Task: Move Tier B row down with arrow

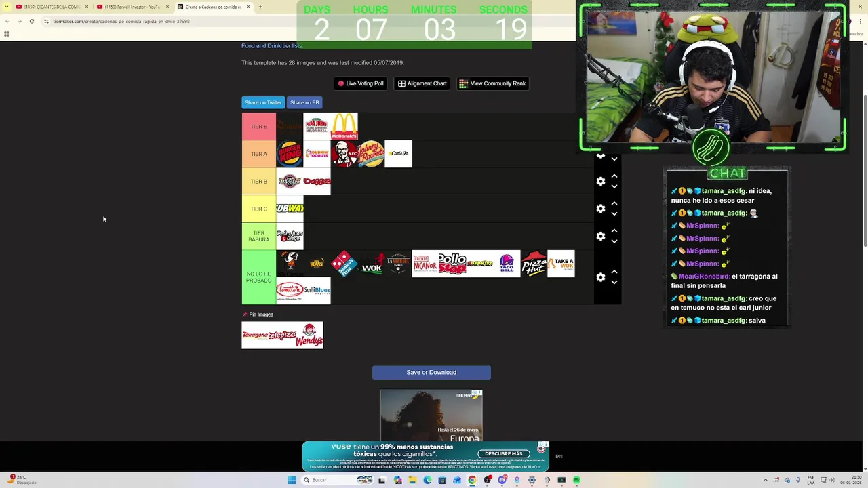Action: 614,186
